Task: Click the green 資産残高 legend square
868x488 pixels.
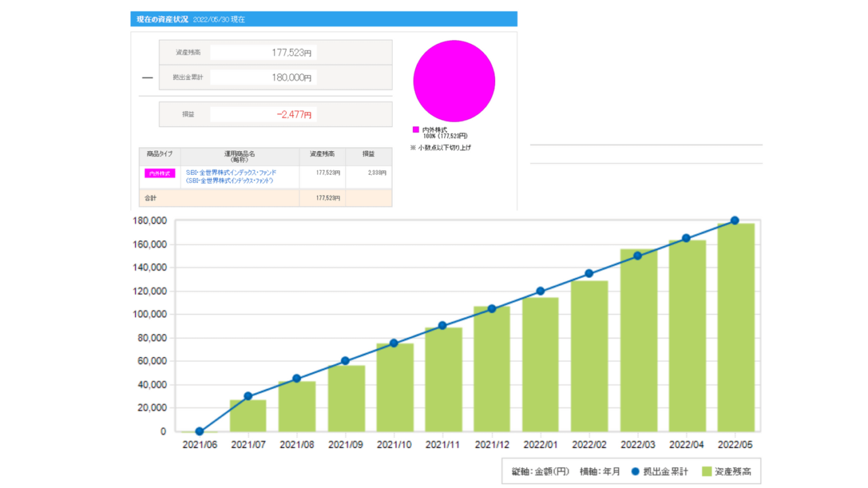Action: [707, 471]
